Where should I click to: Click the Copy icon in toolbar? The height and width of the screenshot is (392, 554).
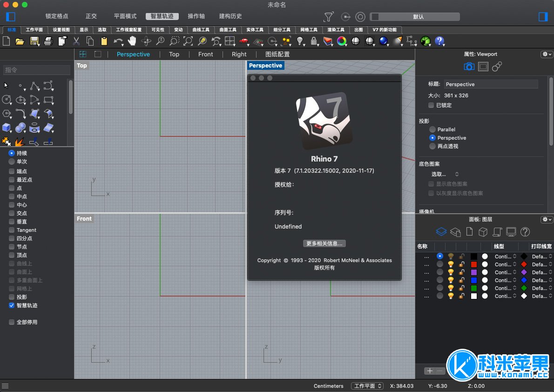pos(90,41)
